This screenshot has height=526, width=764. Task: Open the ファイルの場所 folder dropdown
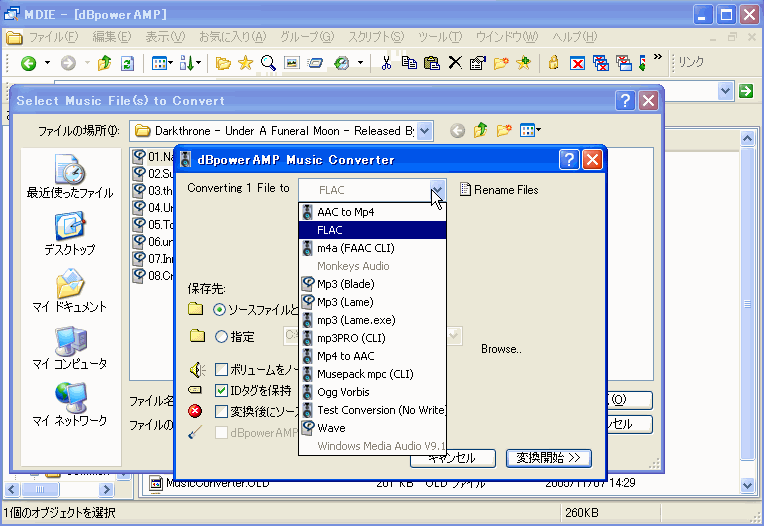click(424, 131)
